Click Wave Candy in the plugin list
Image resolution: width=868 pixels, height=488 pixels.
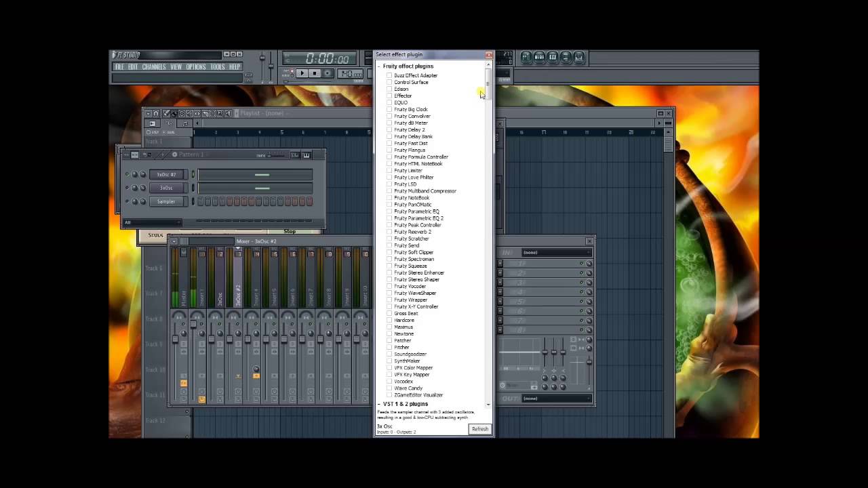[x=408, y=388]
